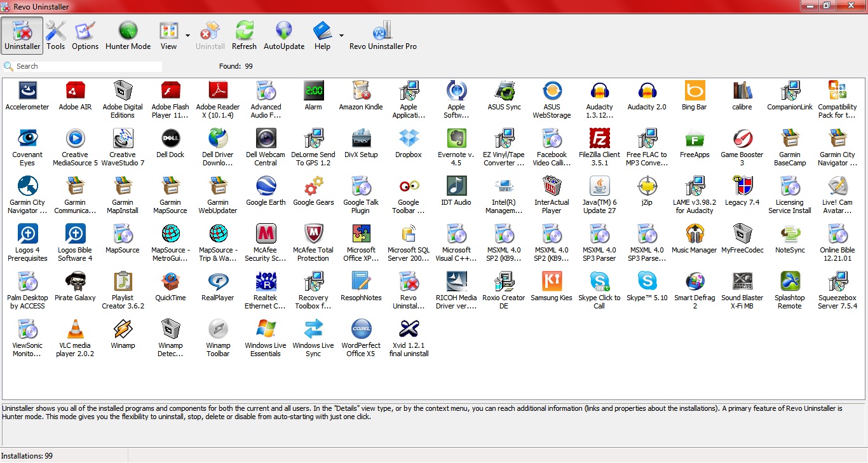Select the Adobe Reader X (10.1.4) icon

point(218,91)
